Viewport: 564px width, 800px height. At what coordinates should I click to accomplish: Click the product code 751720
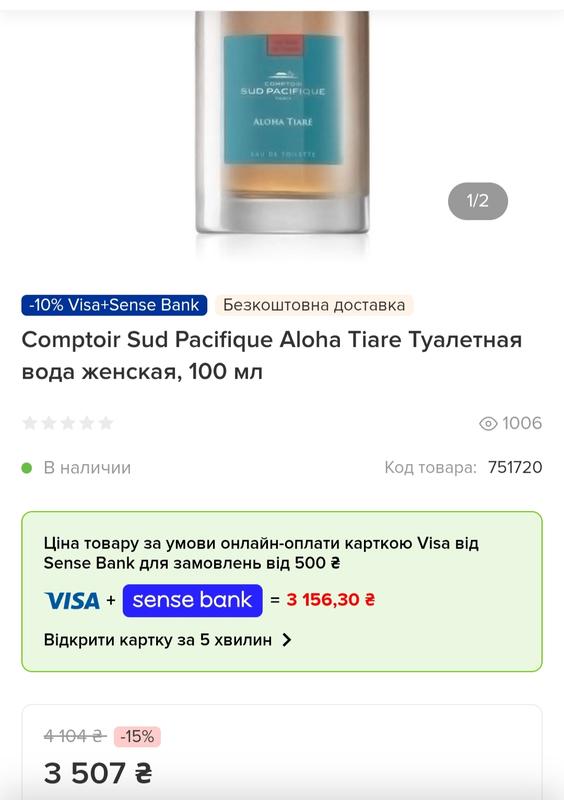(x=515, y=467)
